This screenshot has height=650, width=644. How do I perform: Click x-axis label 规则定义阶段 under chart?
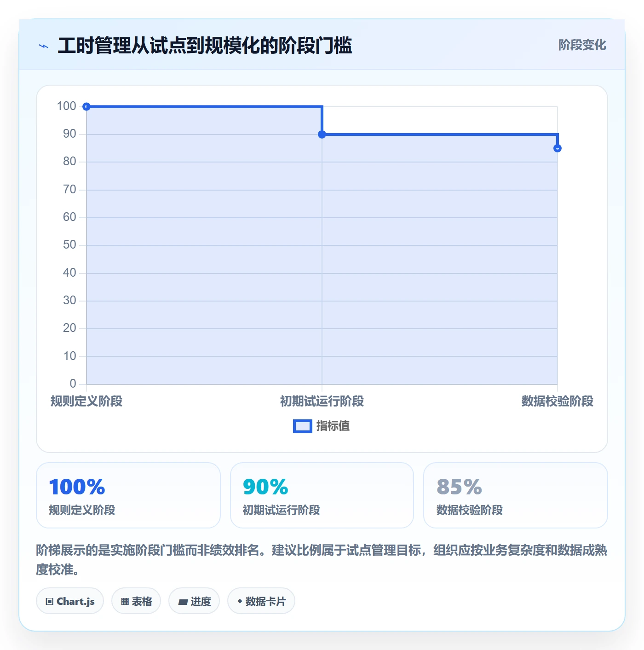coord(86,401)
